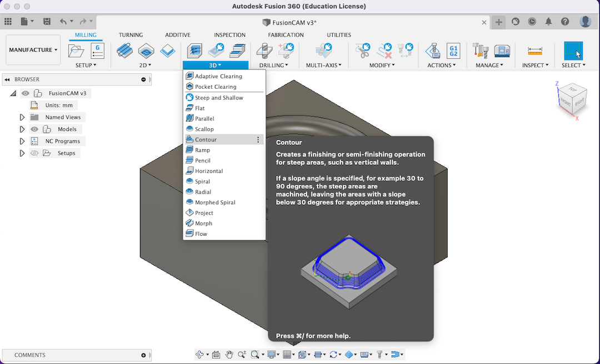This screenshot has width=600, height=364.
Task: Click the Pan hand icon in navigation bar
Action: coord(229,355)
